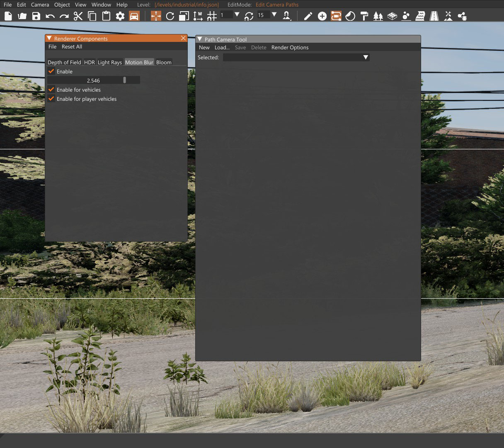Viewport: 504px width, 448px height.
Task: Select the Move/translate gizmo tool
Action: point(156,16)
